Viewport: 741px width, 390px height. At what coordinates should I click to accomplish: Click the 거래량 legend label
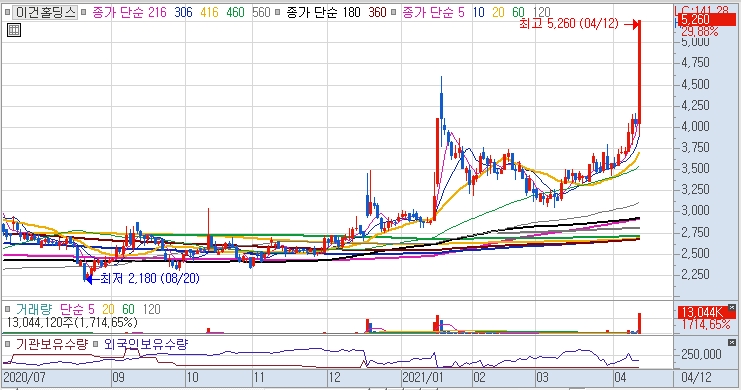34,310
